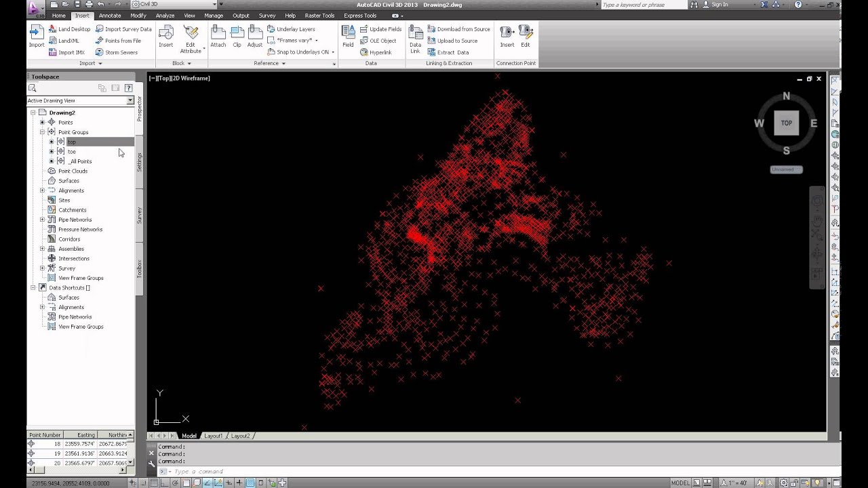
Task: Click the OLE Object tool
Action: point(378,41)
